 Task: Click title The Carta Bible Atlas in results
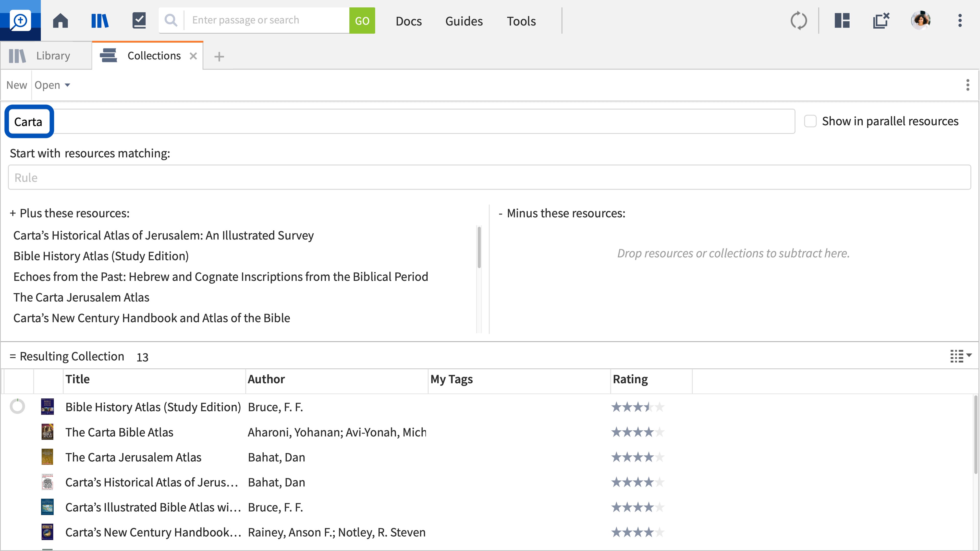[119, 432]
